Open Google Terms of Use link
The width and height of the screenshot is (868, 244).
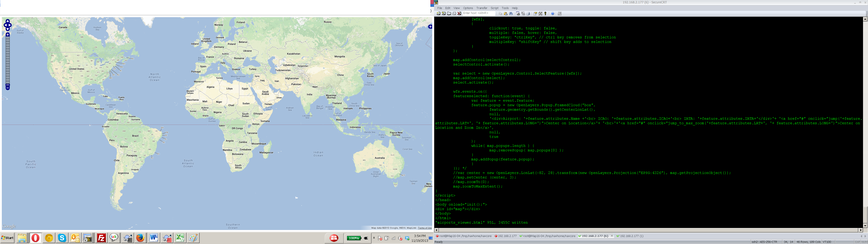pos(425,228)
